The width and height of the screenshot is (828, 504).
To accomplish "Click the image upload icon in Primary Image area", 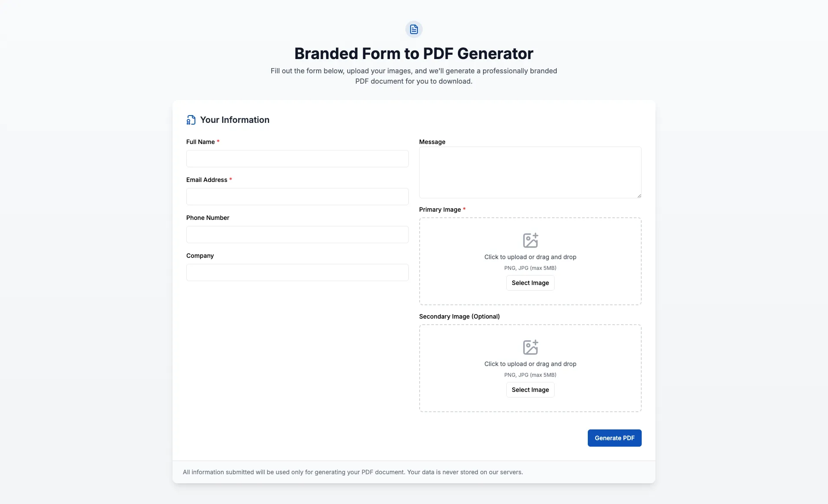I will pos(530,240).
